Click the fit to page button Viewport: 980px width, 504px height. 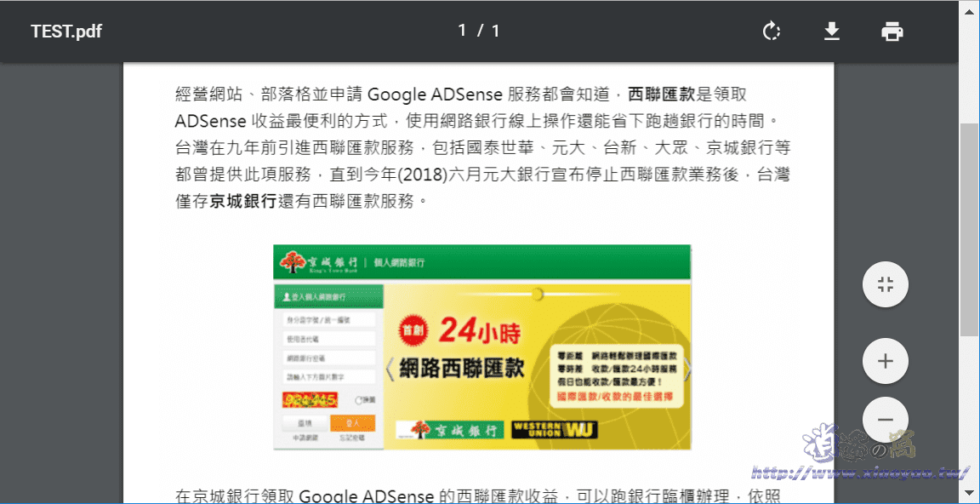pyautogui.click(x=885, y=284)
